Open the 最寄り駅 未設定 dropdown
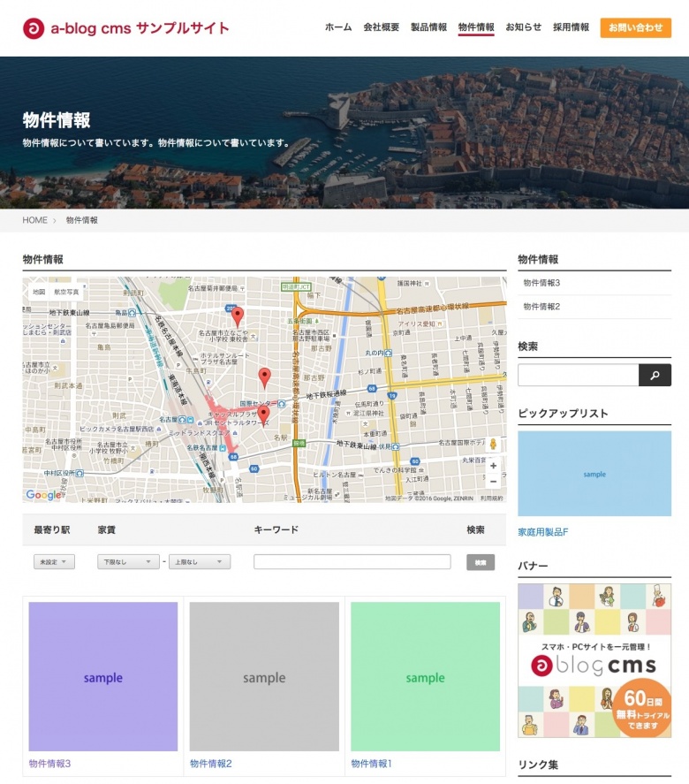Viewport: 689px width, 784px height. coord(54,562)
